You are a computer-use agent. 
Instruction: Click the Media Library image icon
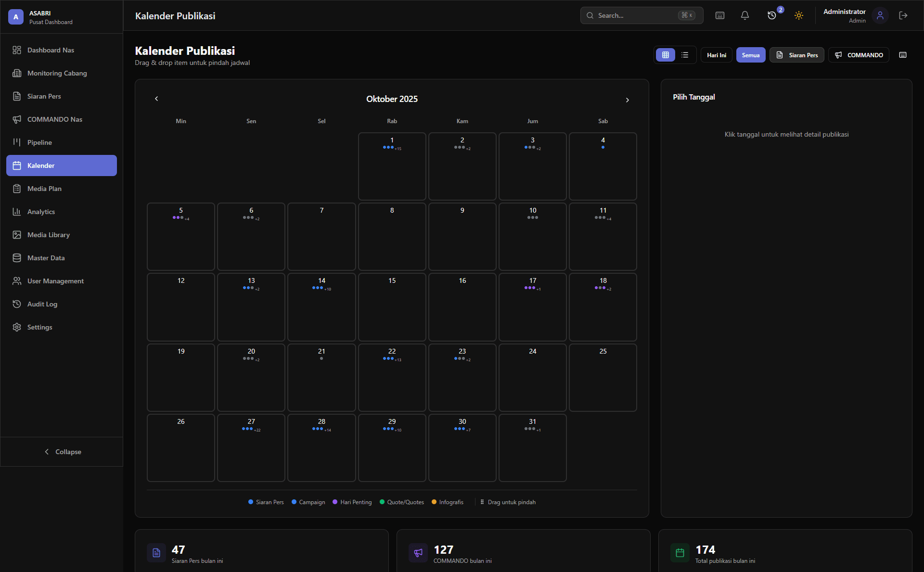tap(17, 235)
